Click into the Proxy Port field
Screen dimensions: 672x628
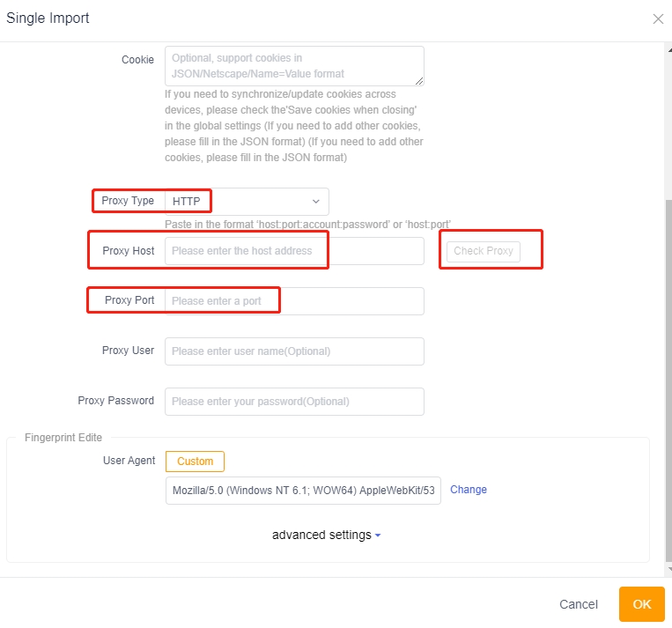point(293,301)
